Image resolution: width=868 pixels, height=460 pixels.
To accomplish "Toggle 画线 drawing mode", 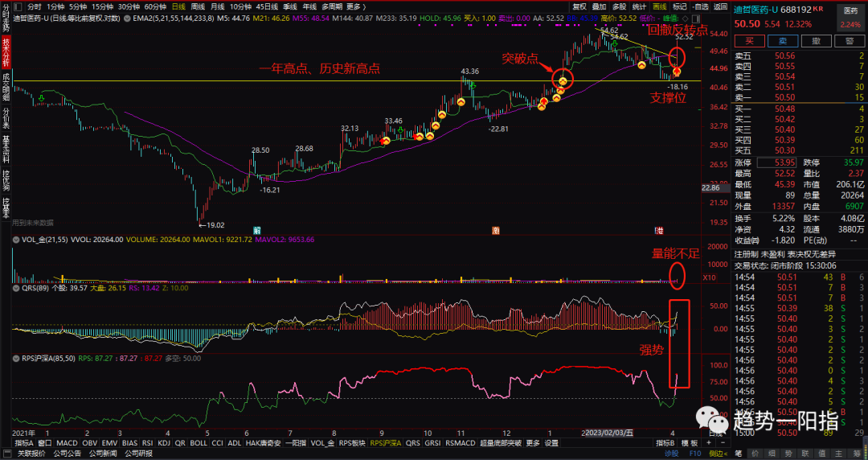I will pos(659,6).
